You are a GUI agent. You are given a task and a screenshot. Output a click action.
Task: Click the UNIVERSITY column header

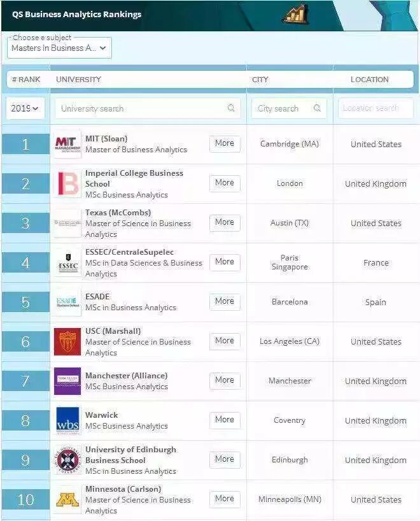pyautogui.click(x=78, y=80)
